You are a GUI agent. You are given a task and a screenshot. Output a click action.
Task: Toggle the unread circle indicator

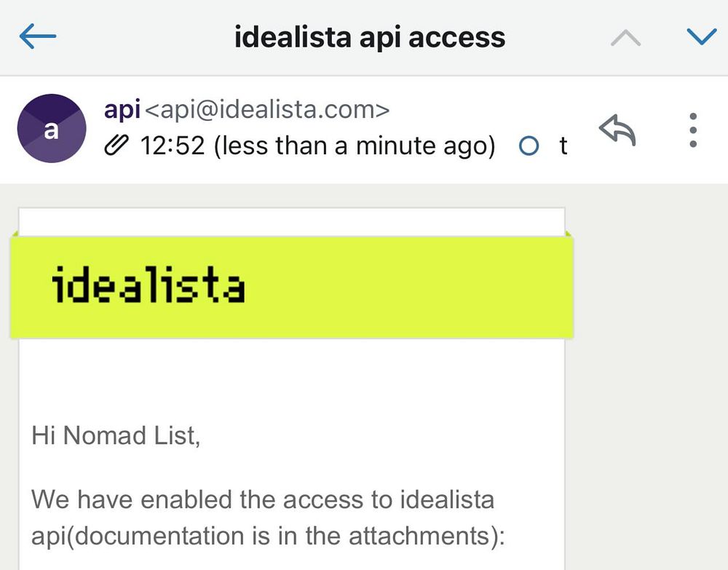(x=529, y=146)
